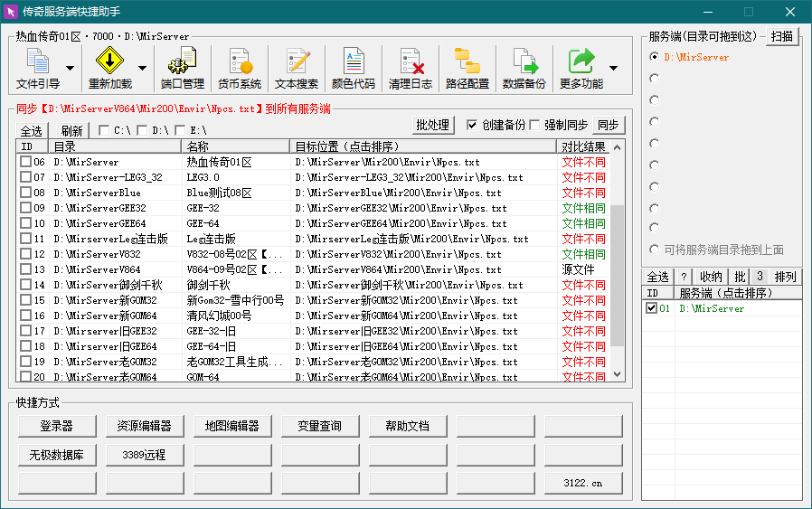Sort by the 目标位置 column header
Viewport: 812px width, 509px height.
pyautogui.click(x=423, y=146)
